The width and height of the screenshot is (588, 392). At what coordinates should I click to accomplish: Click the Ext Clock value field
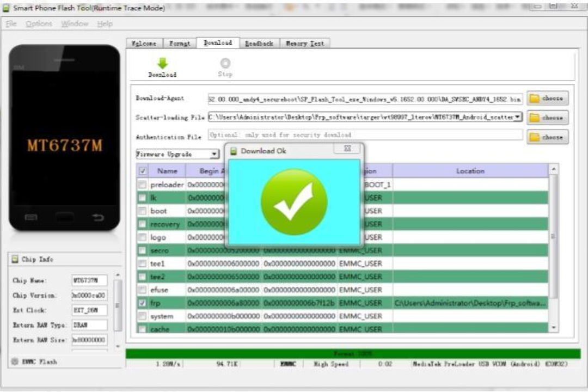pos(90,310)
